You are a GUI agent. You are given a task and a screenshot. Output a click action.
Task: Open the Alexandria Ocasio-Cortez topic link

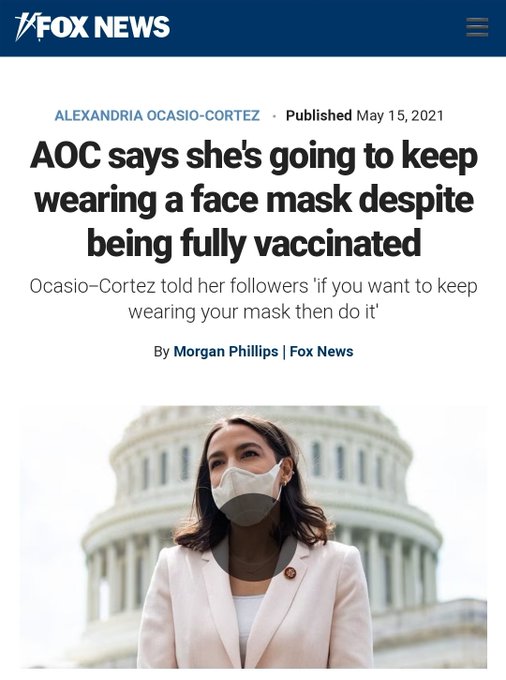[x=157, y=115]
